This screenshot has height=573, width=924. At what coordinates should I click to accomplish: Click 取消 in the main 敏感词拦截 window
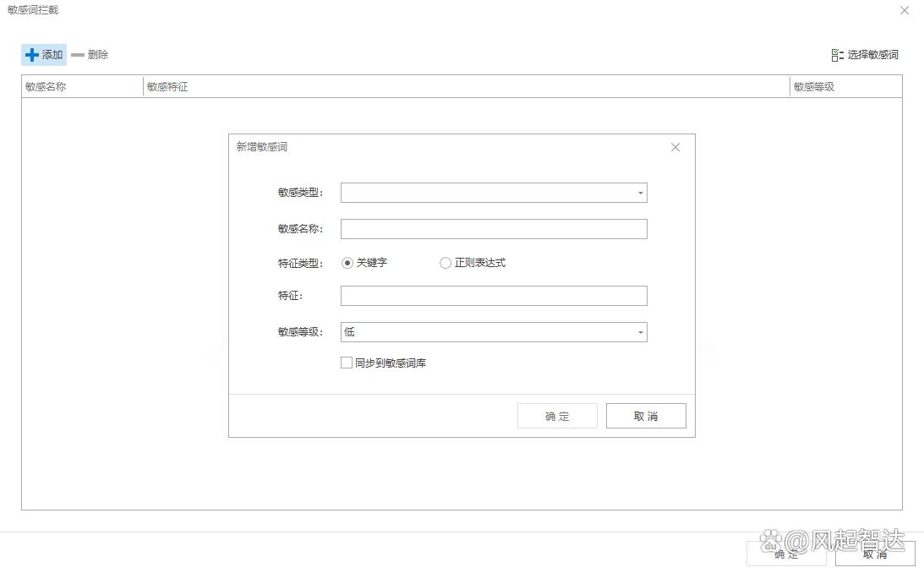coord(875,554)
